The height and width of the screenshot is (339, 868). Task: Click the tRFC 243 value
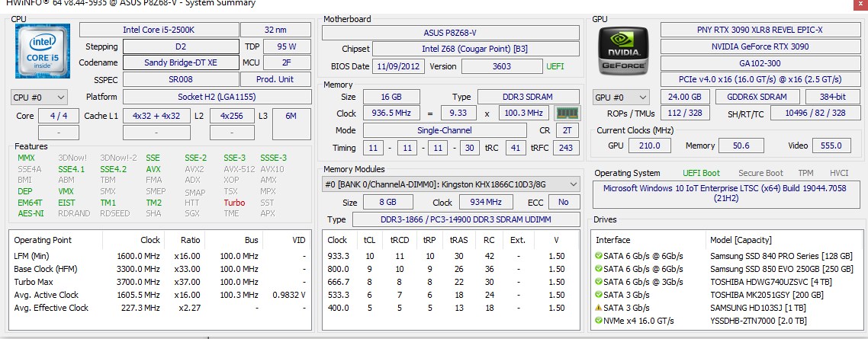[566, 148]
